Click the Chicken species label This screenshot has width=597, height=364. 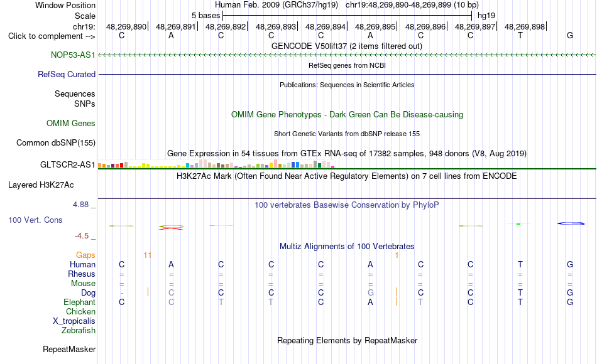coord(80,311)
